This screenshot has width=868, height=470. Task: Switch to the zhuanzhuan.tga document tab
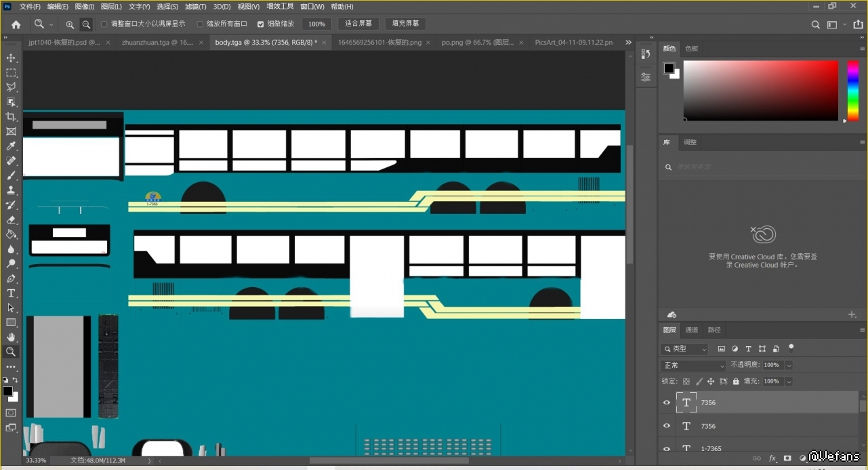(x=157, y=42)
